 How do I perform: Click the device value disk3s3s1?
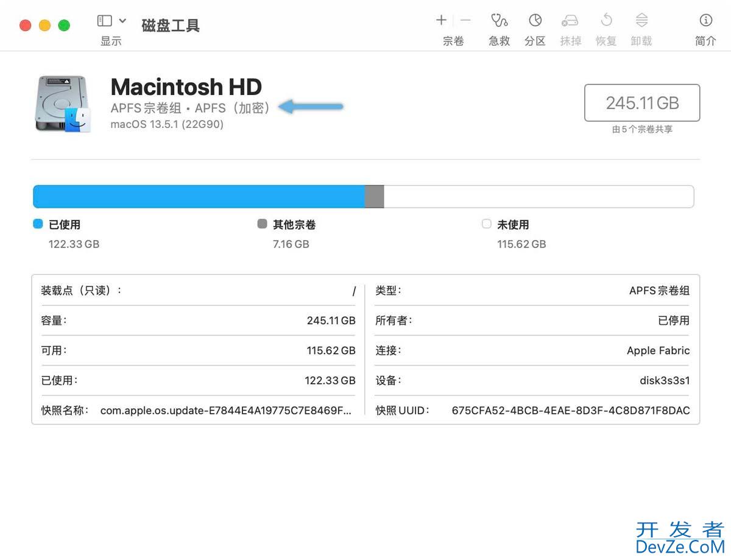coord(665,381)
